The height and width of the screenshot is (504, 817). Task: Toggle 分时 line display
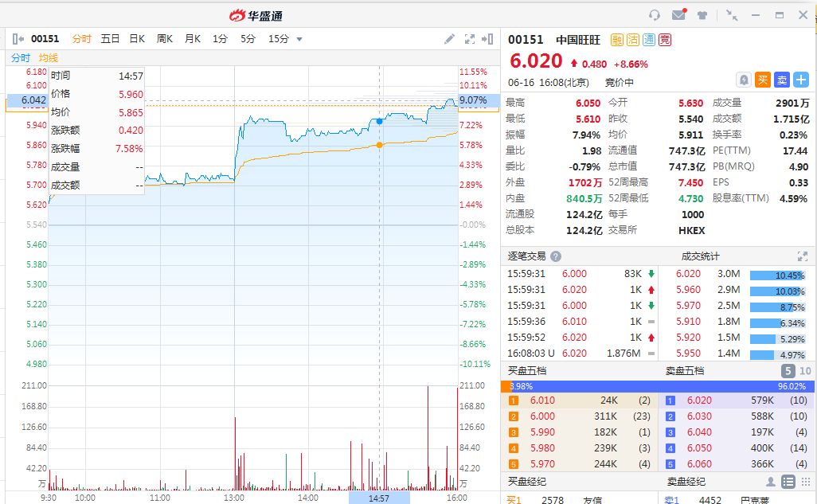pos(21,58)
